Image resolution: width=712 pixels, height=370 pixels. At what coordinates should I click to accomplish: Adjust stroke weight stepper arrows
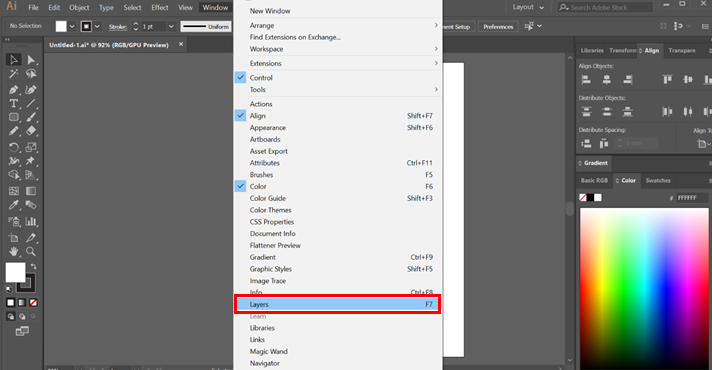click(x=135, y=26)
